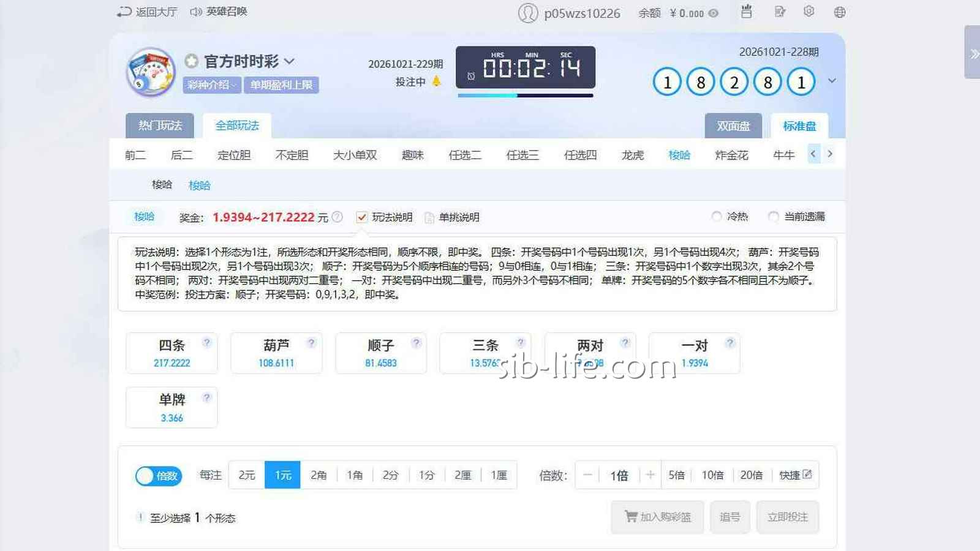Viewport: 980px width, 551px height.
Task: Click the 1倍 multiplier input field
Action: tap(619, 475)
